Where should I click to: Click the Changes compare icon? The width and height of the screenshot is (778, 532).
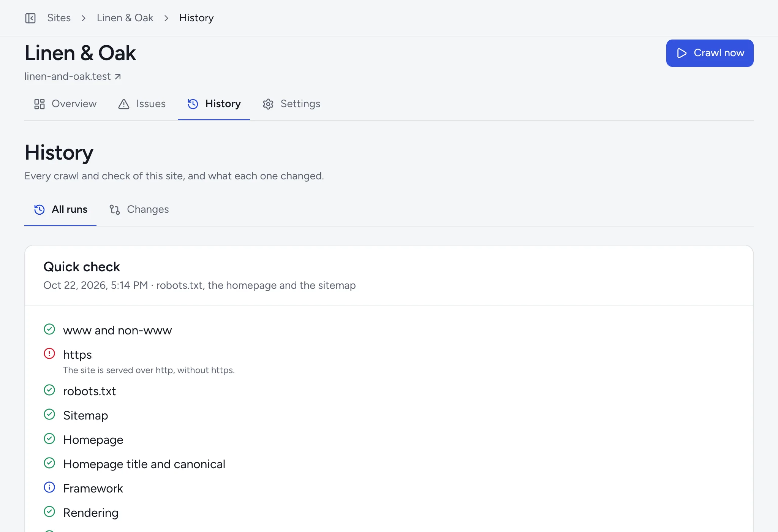pyautogui.click(x=115, y=210)
